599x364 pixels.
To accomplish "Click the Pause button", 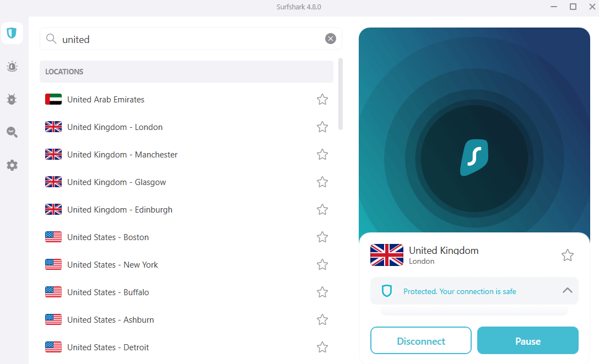I will tap(527, 340).
